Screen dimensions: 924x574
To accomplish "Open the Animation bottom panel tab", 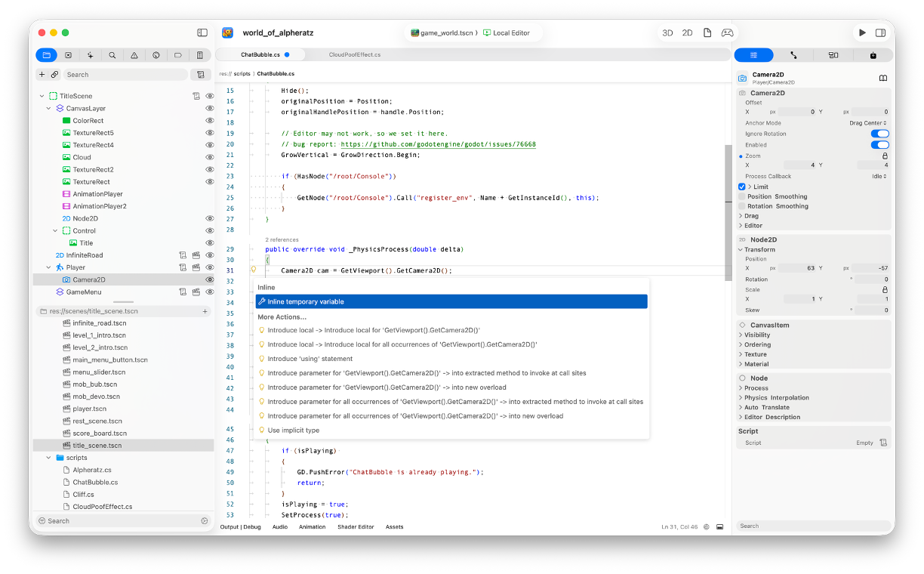I will 313,526.
